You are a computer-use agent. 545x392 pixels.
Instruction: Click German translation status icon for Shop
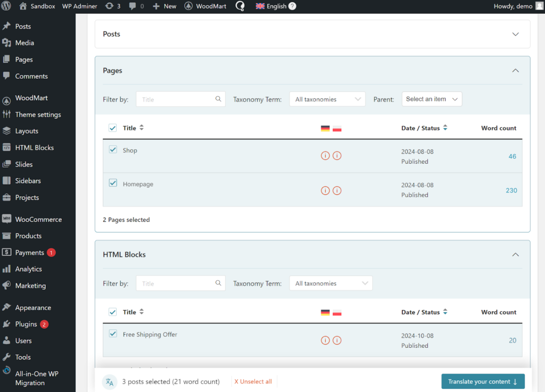pos(325,155)
